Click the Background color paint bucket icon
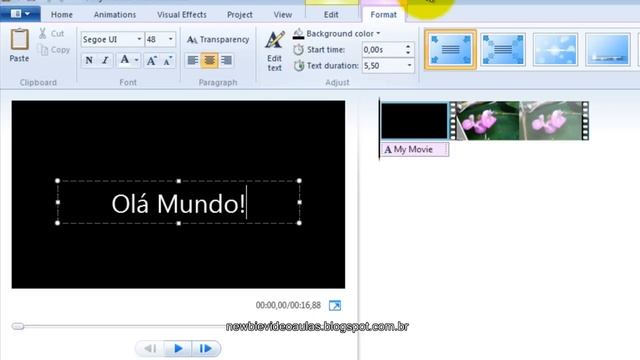 click(298, 34)
